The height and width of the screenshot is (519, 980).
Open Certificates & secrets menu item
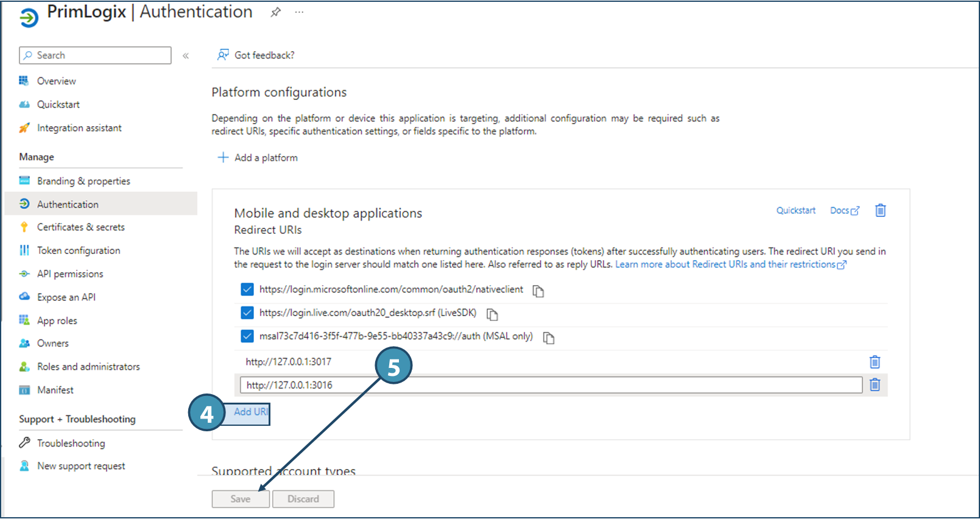pyautogui.click(x=80, y=227)
